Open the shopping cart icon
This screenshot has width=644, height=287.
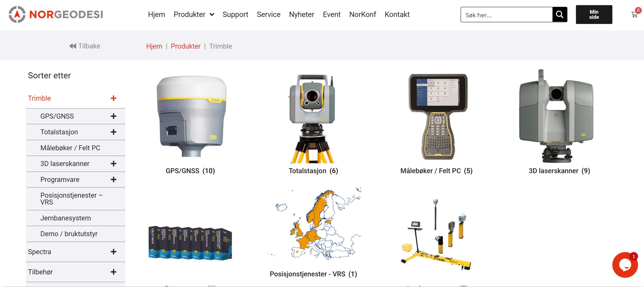pos(634,15)
